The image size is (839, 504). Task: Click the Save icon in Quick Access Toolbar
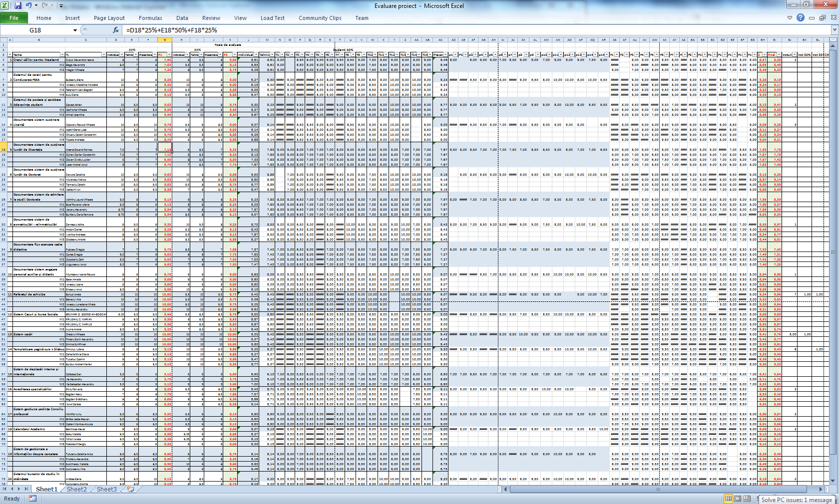(x=18, y=5)
